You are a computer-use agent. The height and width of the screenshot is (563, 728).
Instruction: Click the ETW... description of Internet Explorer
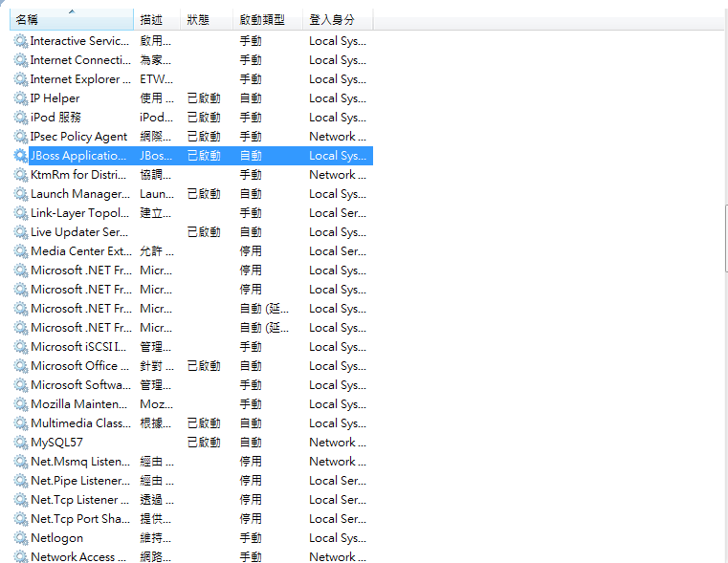[157, 79]
